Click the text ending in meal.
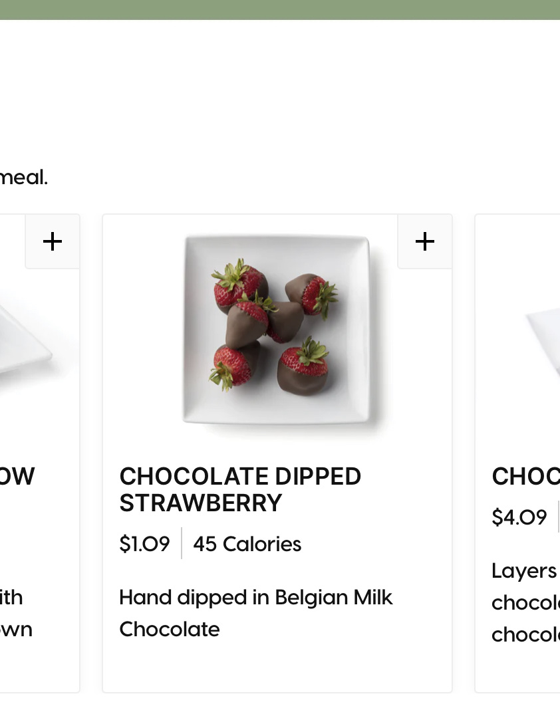The image size is (560, 728). (x=23, y=178)
